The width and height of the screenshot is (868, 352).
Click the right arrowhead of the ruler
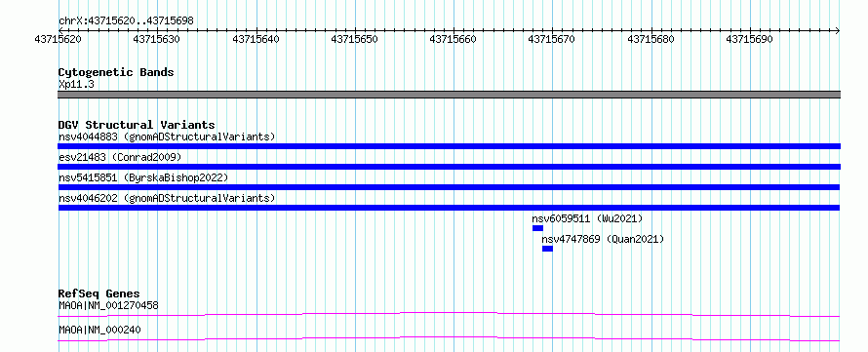coord(838,30)
